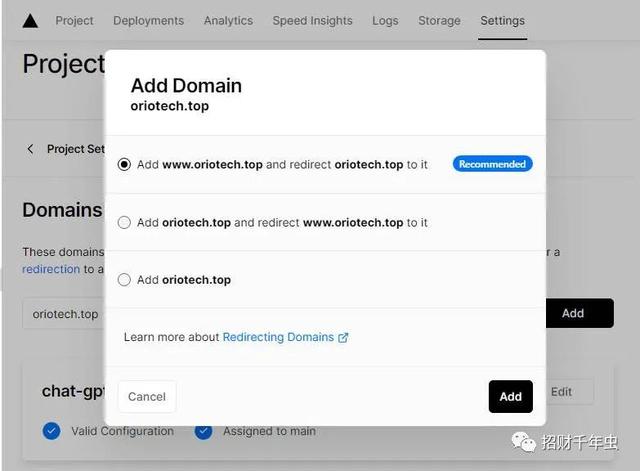Go to the Speed Insights tab

312,21
